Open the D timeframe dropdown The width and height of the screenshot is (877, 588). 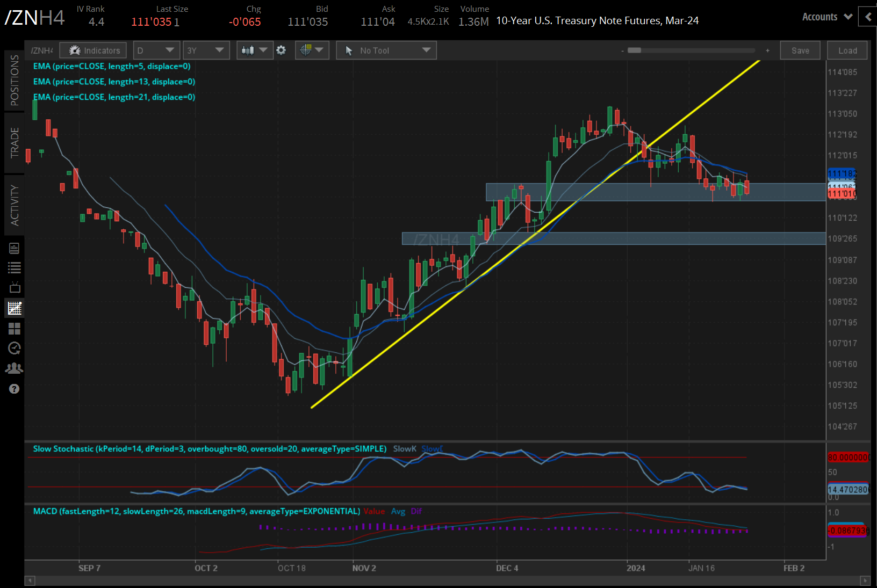(156, 49)
